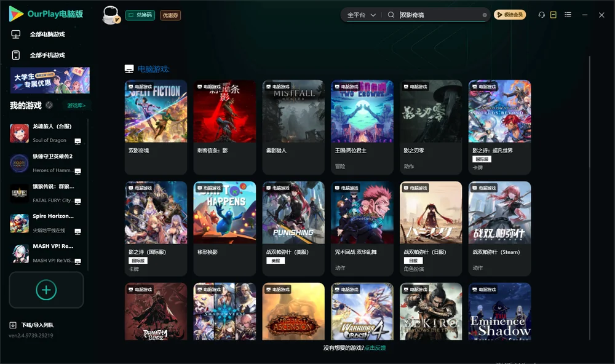Click the 日服 tag on 战双帕弥什 card
The height and width of the screenshot is (364, 615).
413,261
